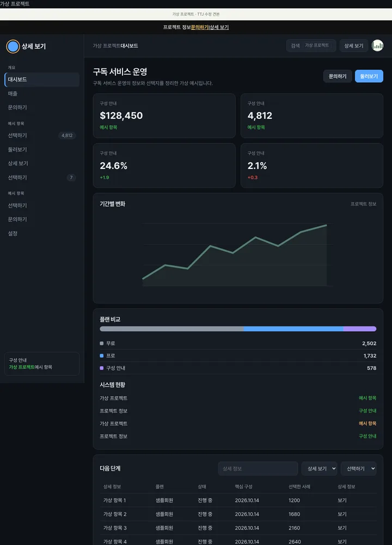Click the 플랜 column header

pos(160,487)
